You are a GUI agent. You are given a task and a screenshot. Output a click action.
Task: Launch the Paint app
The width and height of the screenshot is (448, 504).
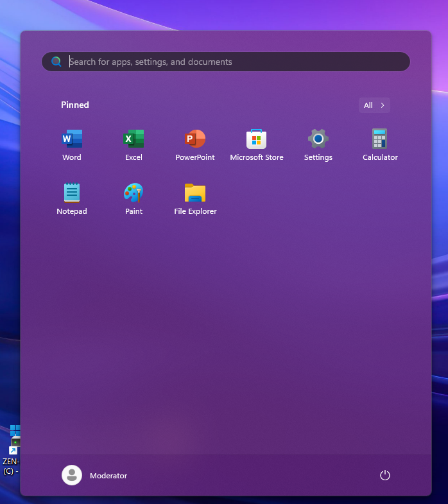[x=134, y=199]
